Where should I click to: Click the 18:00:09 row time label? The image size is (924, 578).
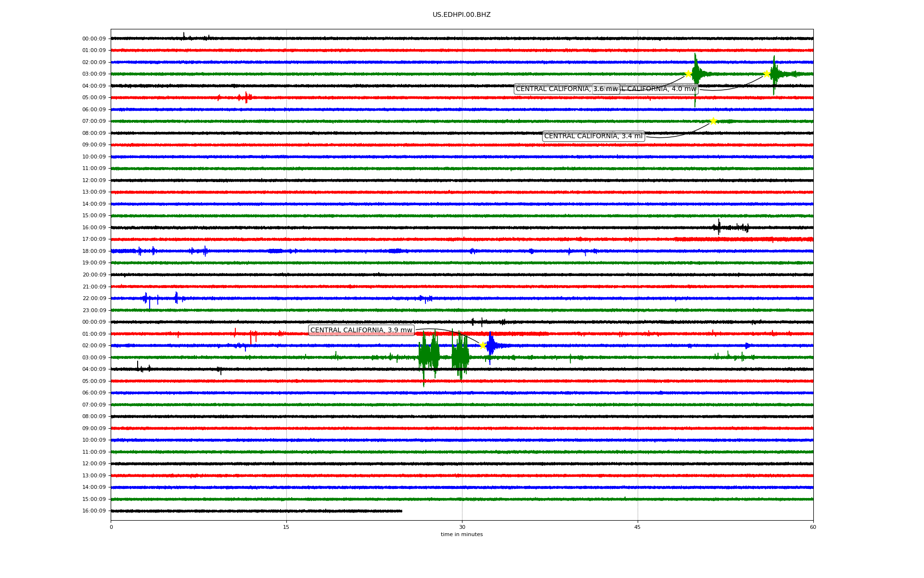pos(94,251)
